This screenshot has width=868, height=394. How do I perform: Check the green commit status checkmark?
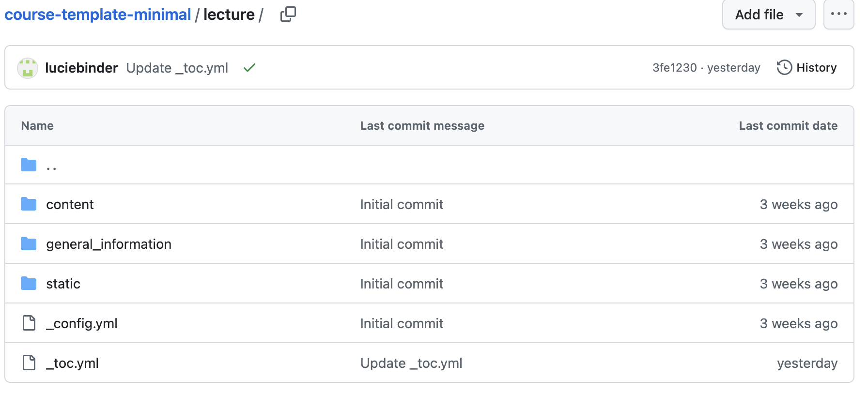click(x=249, y=68)
